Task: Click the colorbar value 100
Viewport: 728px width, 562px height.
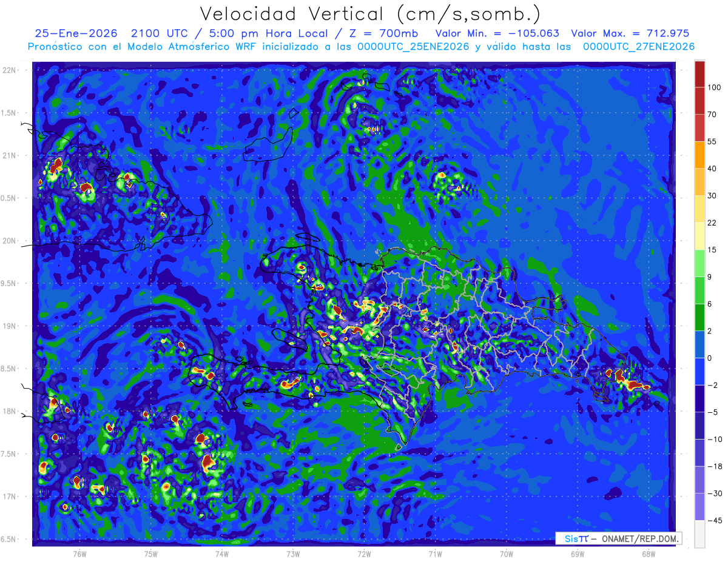Action: coord(714,87)
